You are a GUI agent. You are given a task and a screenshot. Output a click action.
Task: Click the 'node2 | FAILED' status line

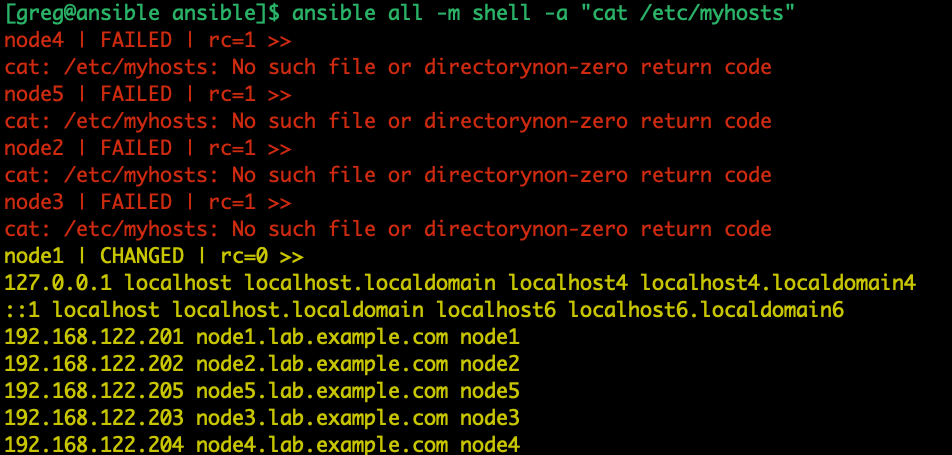click(x=148, y=148)
